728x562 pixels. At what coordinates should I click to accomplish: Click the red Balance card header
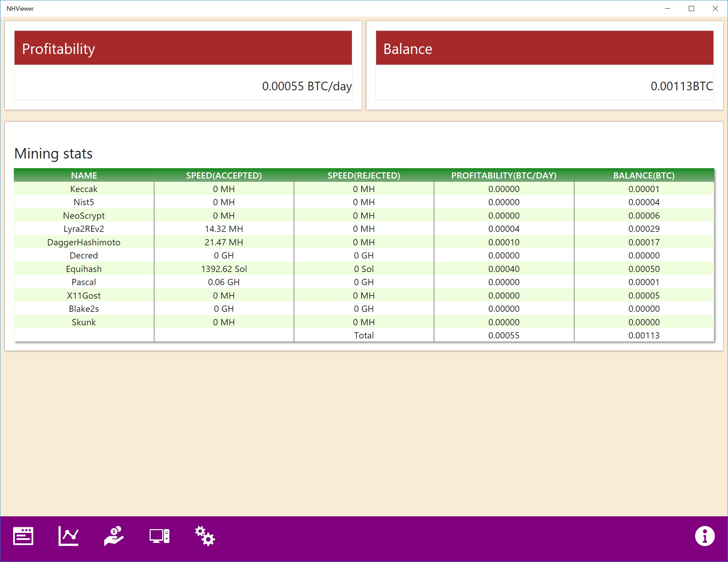point(544,48)
